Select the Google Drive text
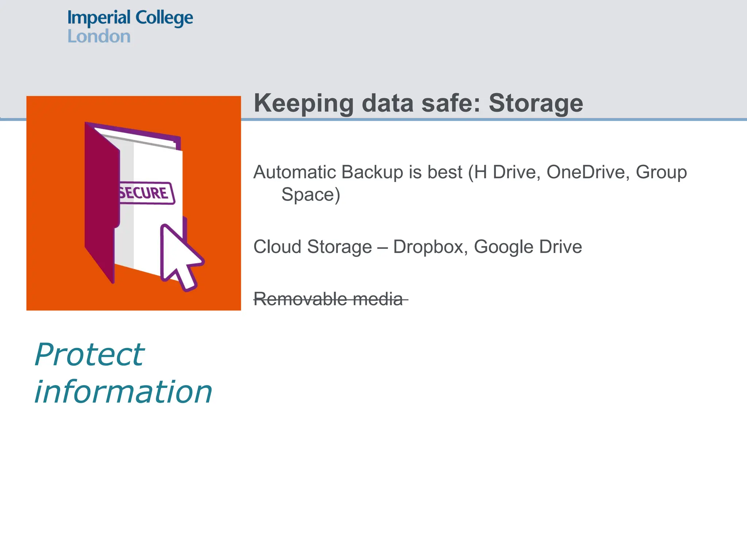747x560 pixels. tap(527, 247)
